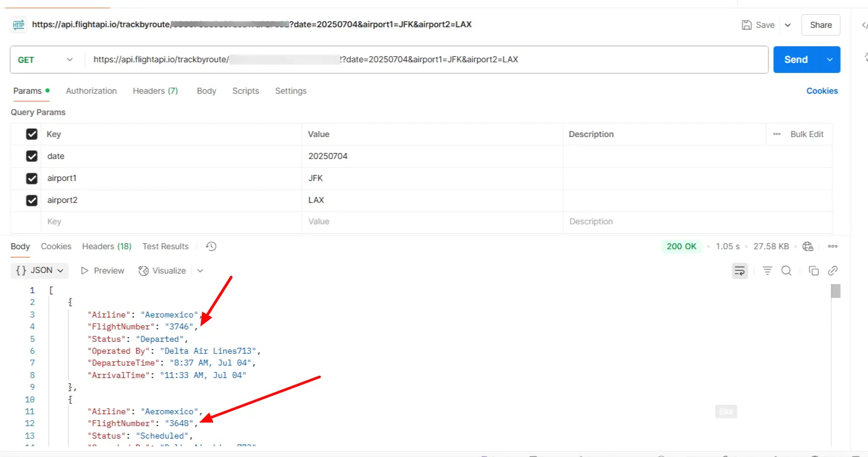Click the response history clock icon

[x=211, y=246]
